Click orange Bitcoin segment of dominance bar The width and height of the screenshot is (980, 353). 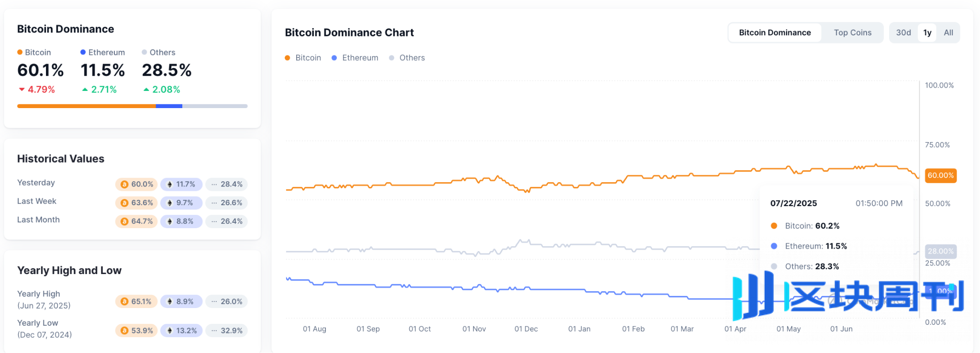click(x=87, y=106)
